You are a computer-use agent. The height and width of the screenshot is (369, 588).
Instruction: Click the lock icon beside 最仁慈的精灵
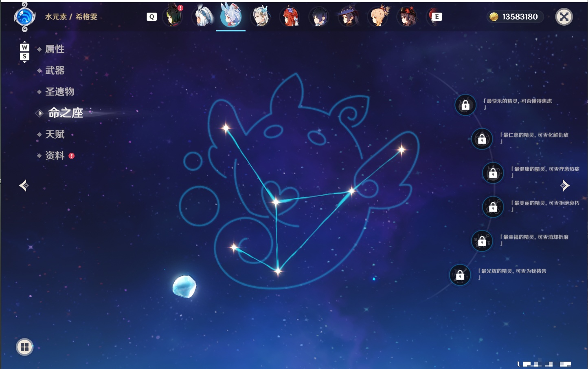click(482, 139)
